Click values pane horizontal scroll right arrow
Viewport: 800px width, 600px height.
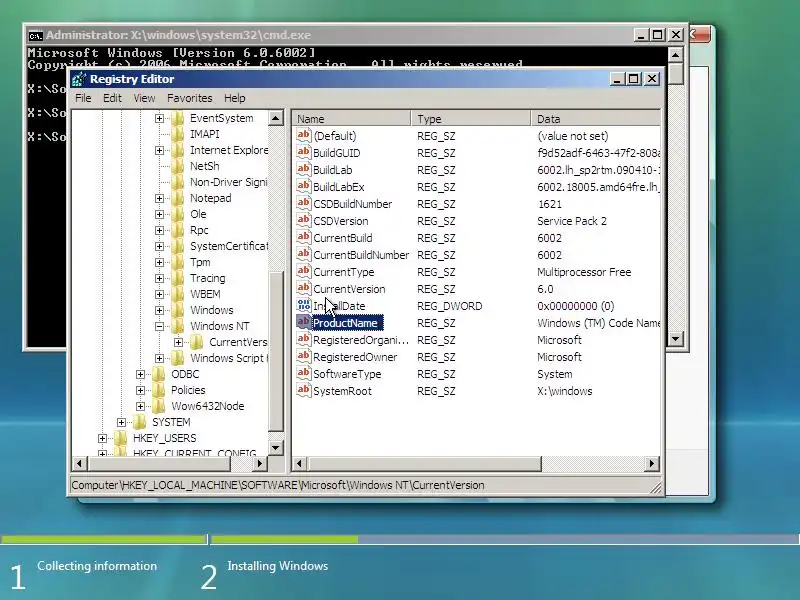click(x=652, y=463)
